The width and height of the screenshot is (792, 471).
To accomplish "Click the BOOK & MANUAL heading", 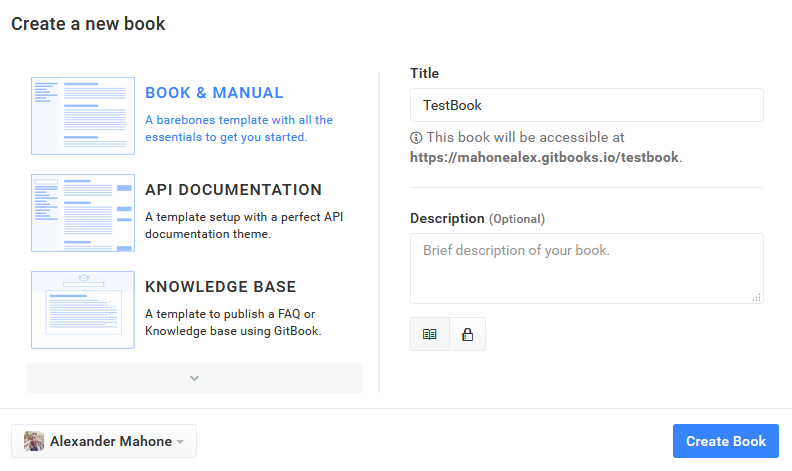I will point(214,93).
